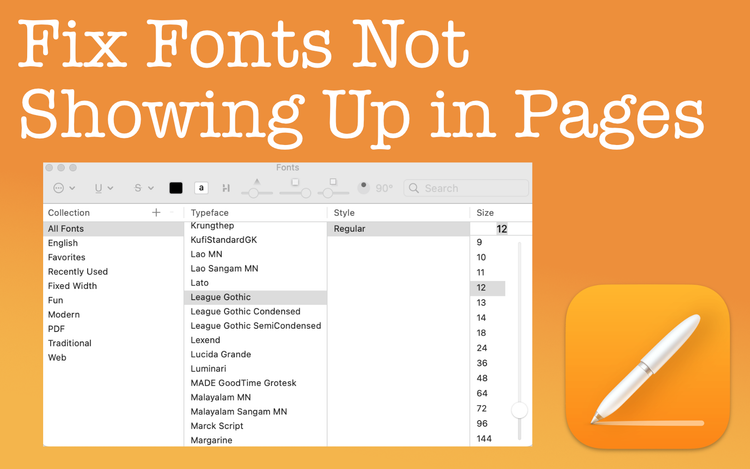
Task: Select the Fun collection
Action: [x=113, y=300]
